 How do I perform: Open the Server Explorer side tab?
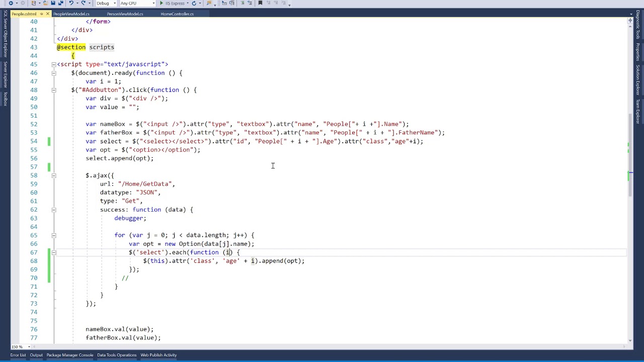[x=6, y=74]
